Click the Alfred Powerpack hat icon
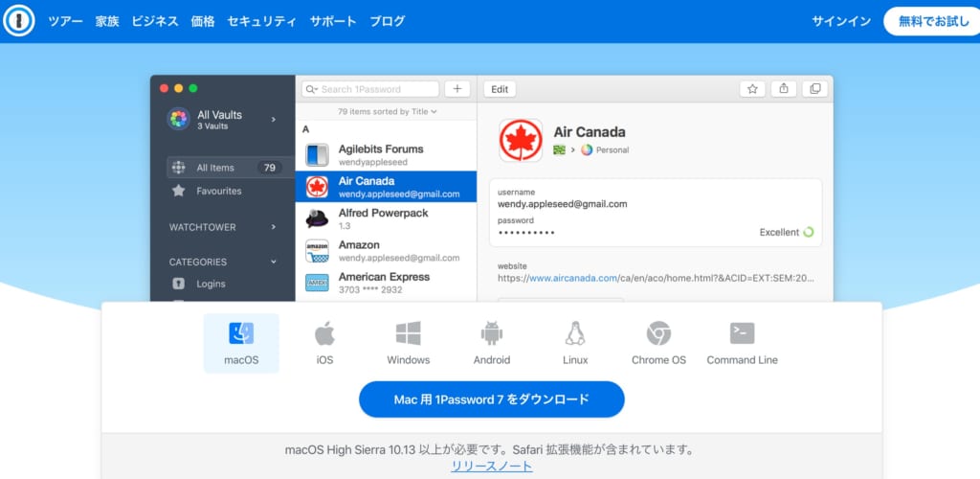This screenshot has width=980, height=479. pos(317,218)
